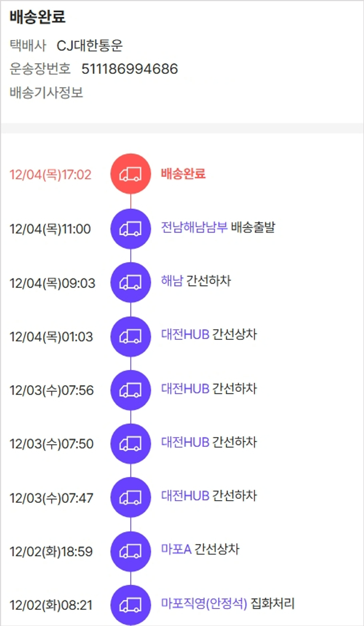
Task: Click truck icon for 12/03 07:47 entry
Action: tap(131, 497)
